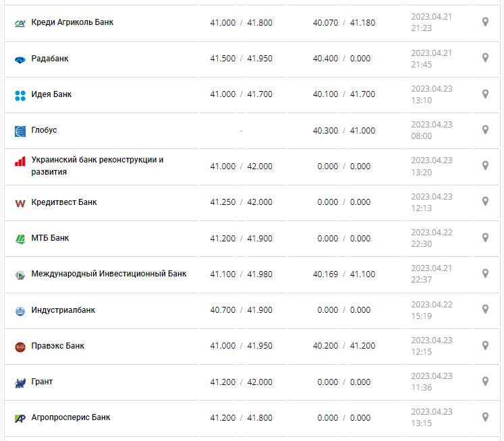Click the map pin for Креди Агриколь Банк

[x=485, y=22]
